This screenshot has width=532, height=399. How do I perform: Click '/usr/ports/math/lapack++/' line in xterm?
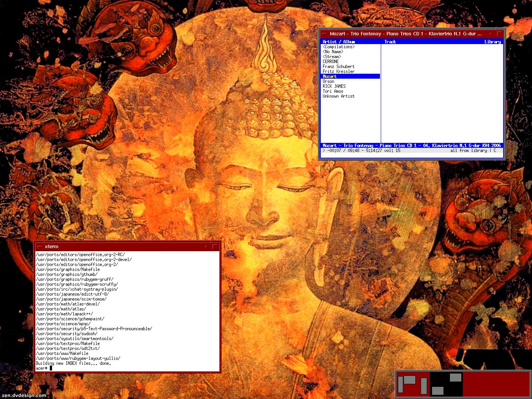tap(64, 314)
